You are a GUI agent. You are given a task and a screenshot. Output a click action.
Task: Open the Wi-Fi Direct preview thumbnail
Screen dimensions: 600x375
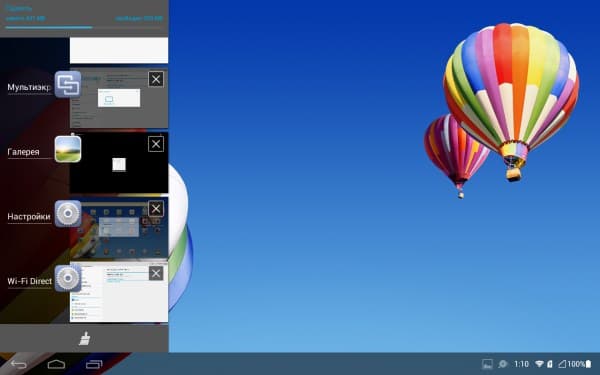click(119, 292)
